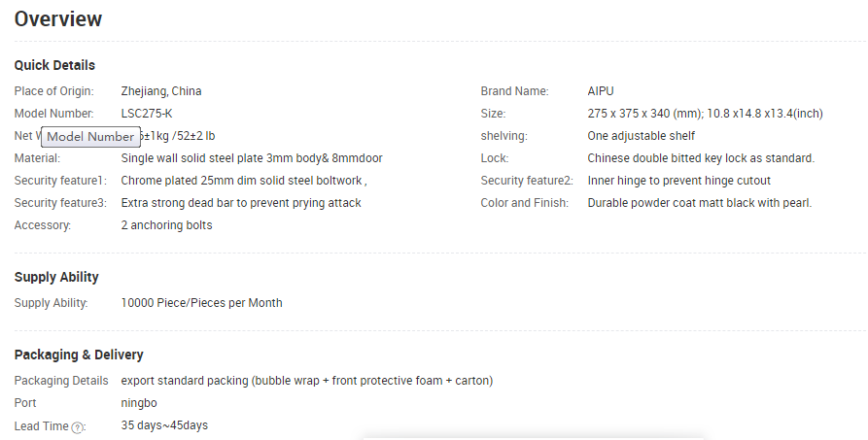
Task: Click the powder coat matt black finish text
Action: click(699, 203)
